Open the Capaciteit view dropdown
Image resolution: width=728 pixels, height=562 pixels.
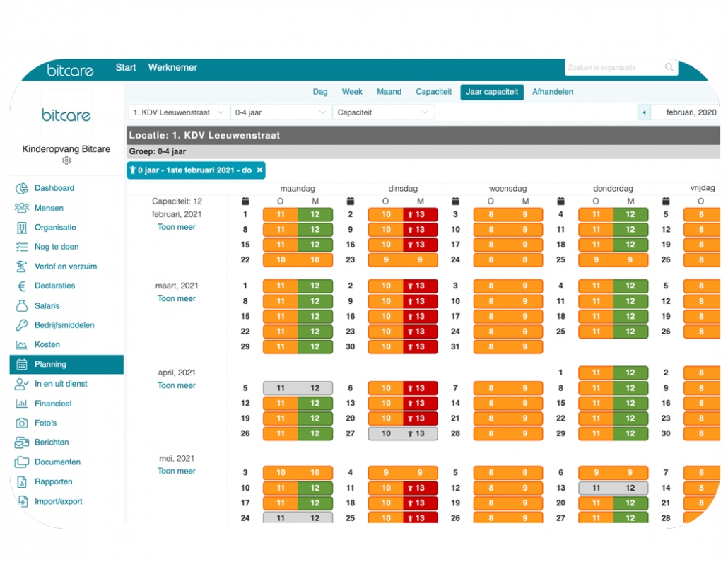[384, 112]
